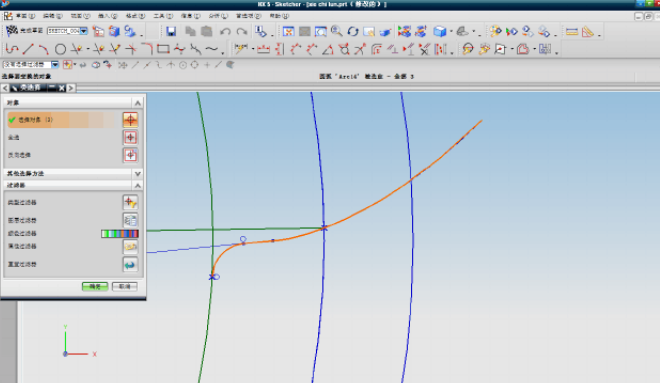Click the Reset Filter blue arrow icon
660x383 pixels.
(130, 265)
